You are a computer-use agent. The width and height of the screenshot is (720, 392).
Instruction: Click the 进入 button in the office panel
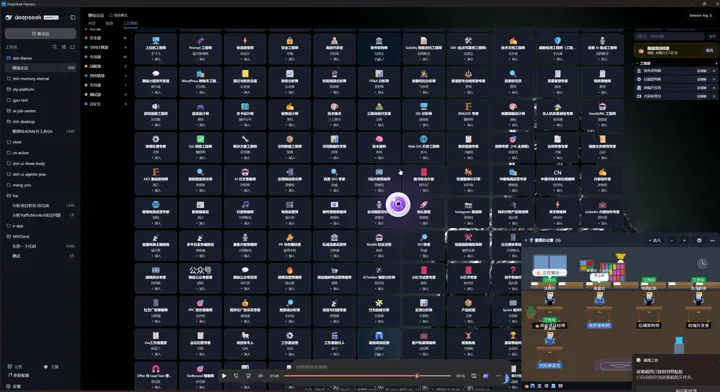(655, 240)
